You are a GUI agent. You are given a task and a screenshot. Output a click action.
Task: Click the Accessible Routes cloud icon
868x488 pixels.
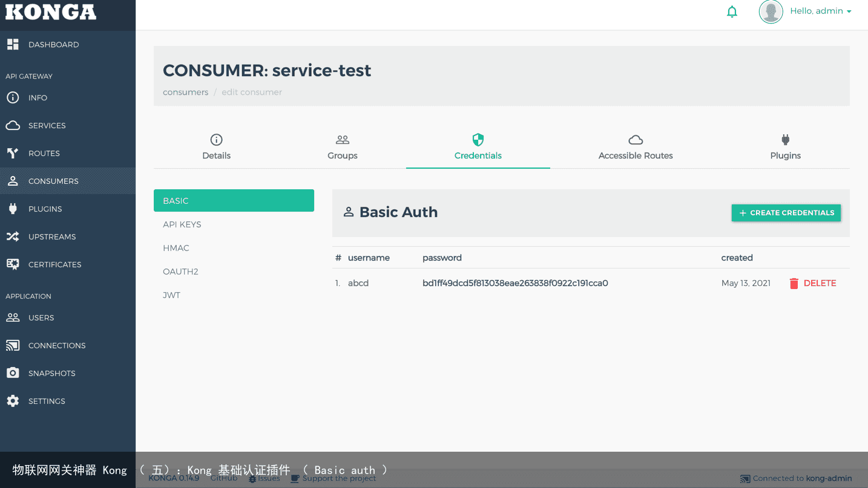coord(636,140)
